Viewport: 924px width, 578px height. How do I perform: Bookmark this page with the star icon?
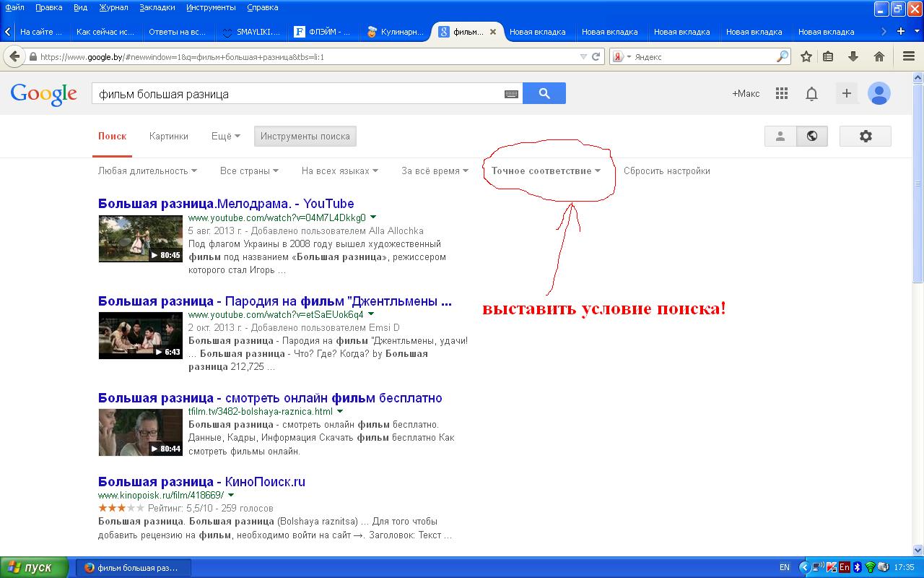pos(806,56)
